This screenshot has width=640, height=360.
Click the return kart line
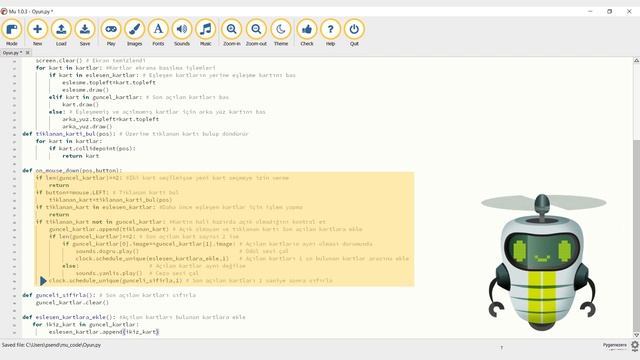[80, 156]
